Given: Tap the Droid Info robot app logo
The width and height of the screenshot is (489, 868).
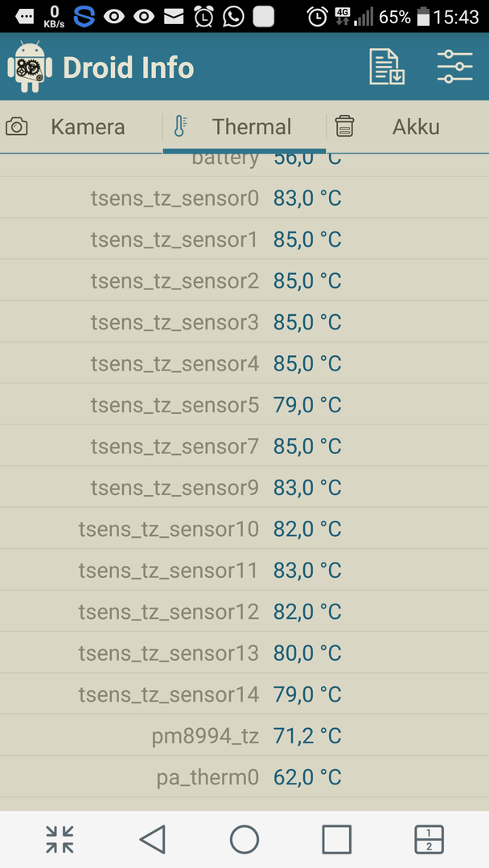Looking at the screenshot, I should click(x=29, y=68).
